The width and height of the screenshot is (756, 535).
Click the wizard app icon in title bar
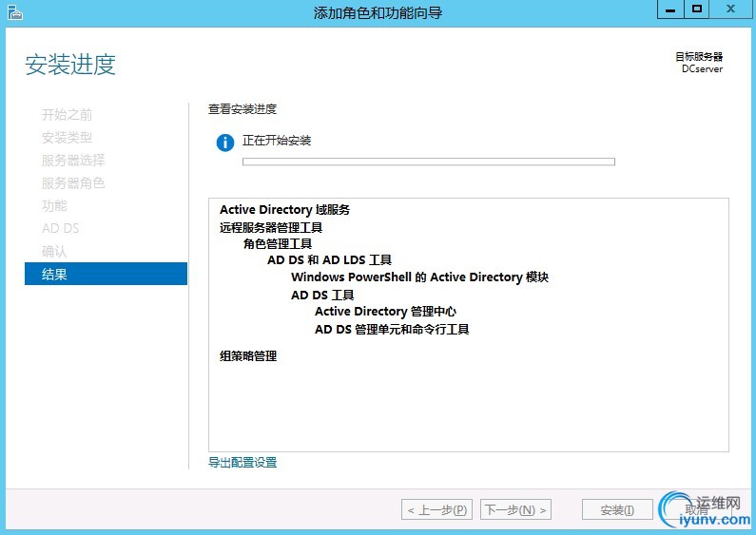15,12
